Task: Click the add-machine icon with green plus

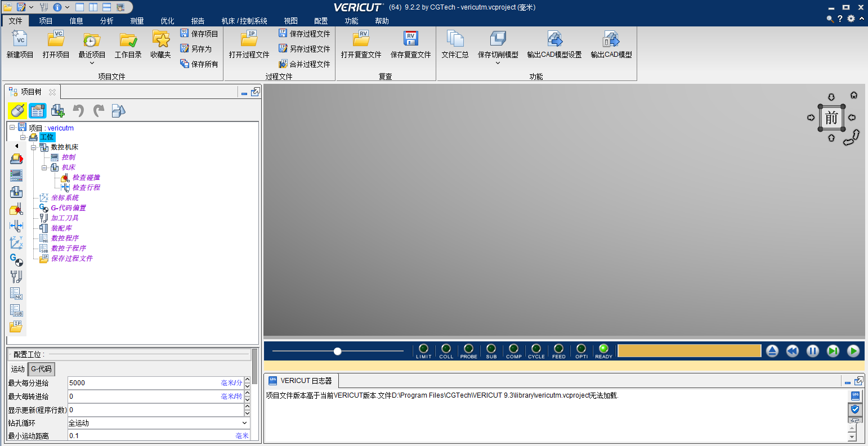Action: (57, 111)
